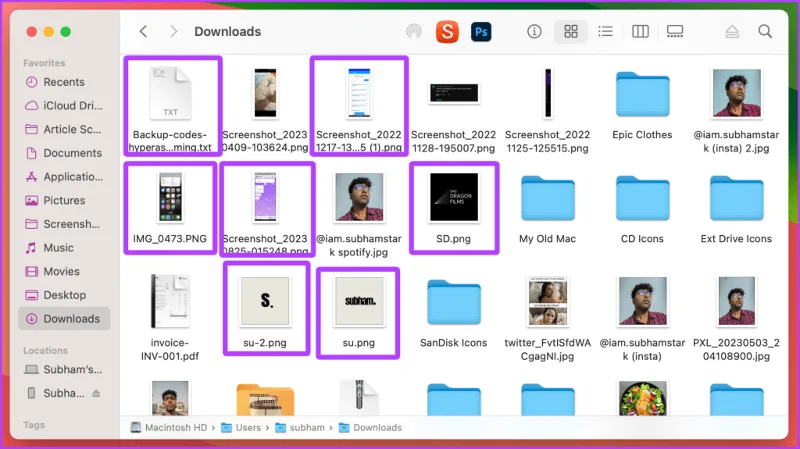Open the Article Sc... folder in sidebar
The image size is (800, 449).
click(x=64, y=130)
